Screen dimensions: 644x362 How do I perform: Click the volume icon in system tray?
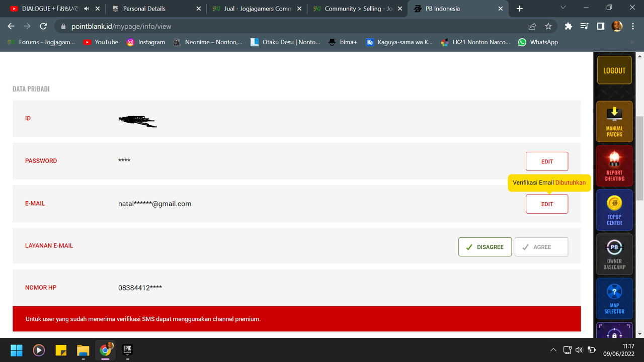click(x=579, y=350)
